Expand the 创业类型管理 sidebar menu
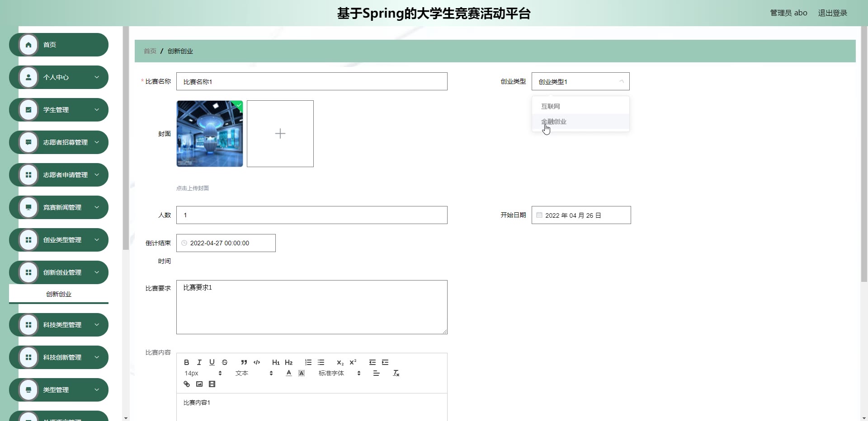Image resolution: width=868 pixels, height=421 pixels. [59, 240]
